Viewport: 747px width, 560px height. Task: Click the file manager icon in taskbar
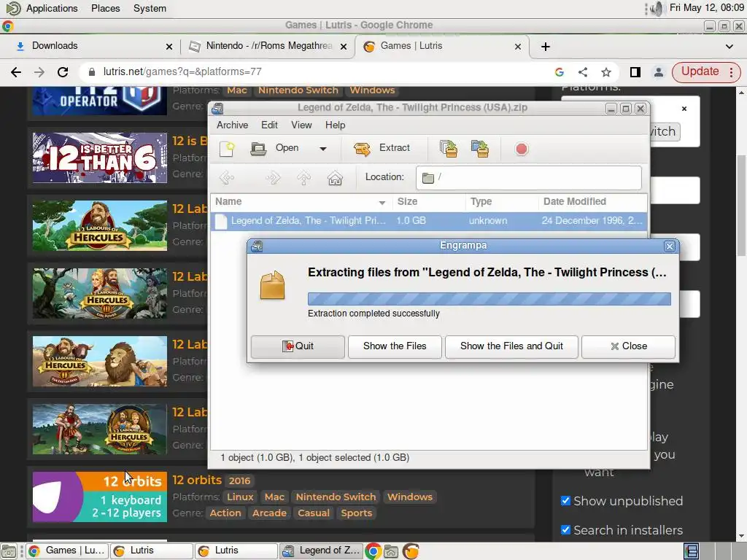tap(391, 551)
